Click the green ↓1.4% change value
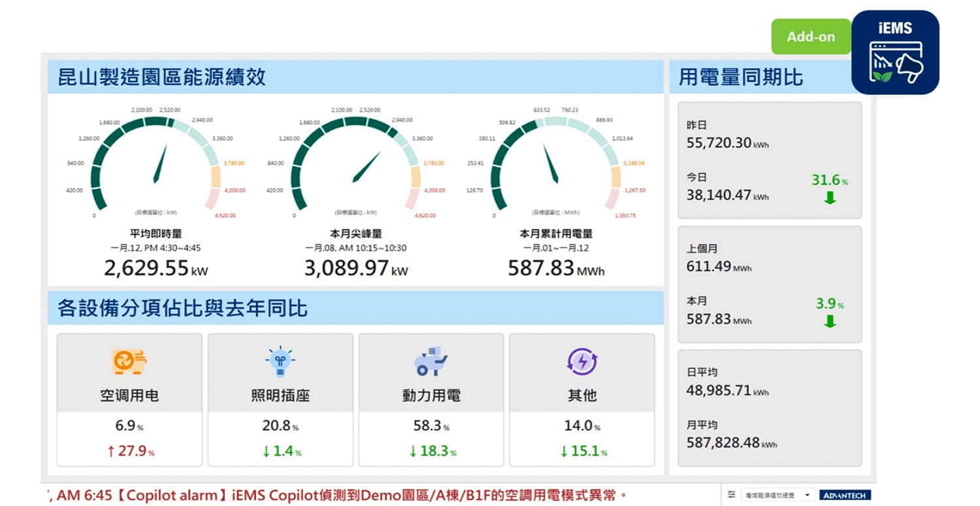The image size is (980, 506). tap(282, 451)
